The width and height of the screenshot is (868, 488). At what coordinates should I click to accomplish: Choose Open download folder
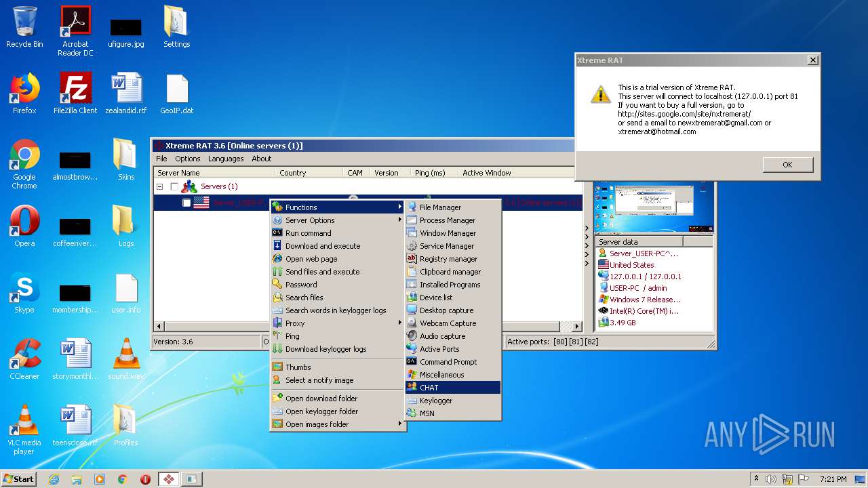click(338, 399)
